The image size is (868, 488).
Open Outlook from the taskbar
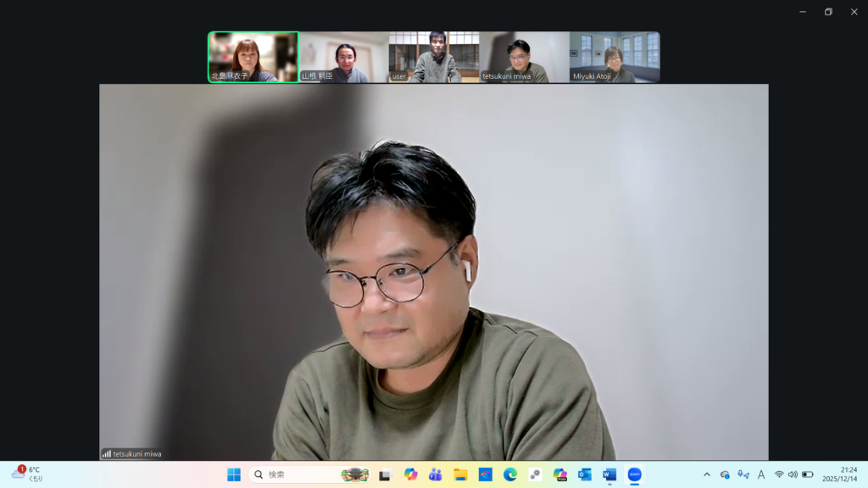(585, 474)
